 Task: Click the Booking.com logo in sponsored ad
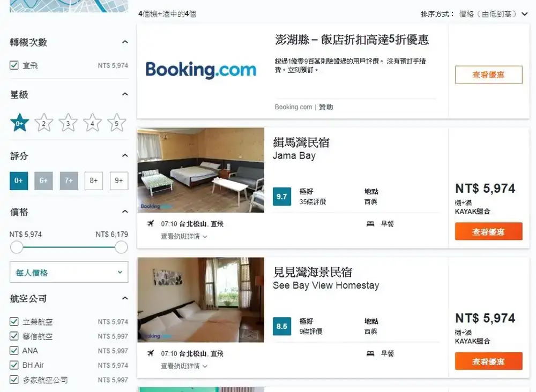(x=201, y=70)
